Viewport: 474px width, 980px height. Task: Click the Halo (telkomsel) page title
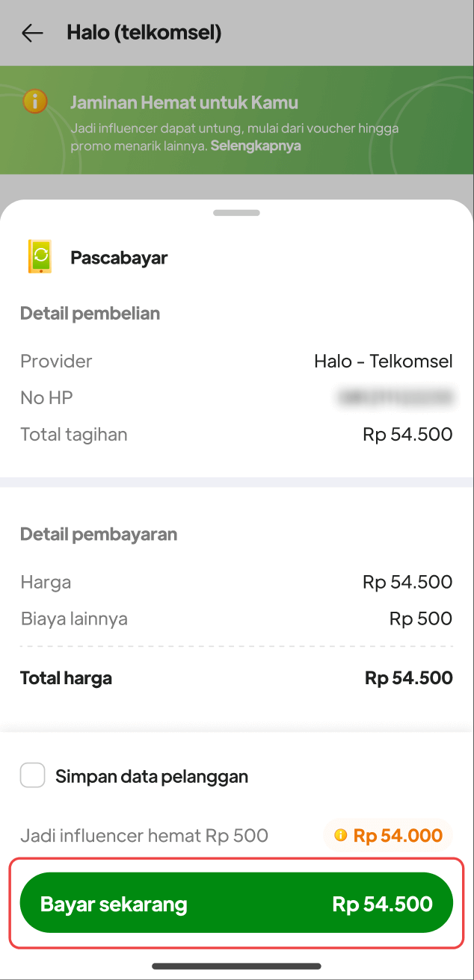click(x=144, y=33)
